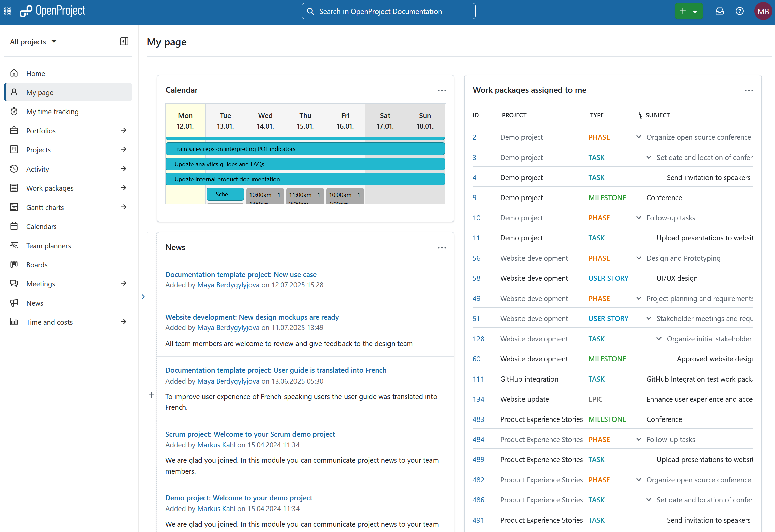This screenshot has height=532, width=775.
Task: Expand the hidden widget column arrow
Action: coord(143,297)
